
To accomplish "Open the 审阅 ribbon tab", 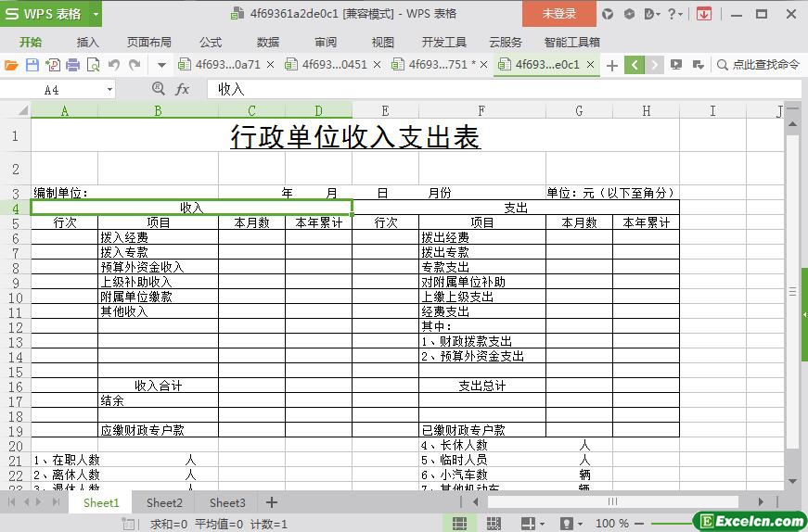I will 326,43.
